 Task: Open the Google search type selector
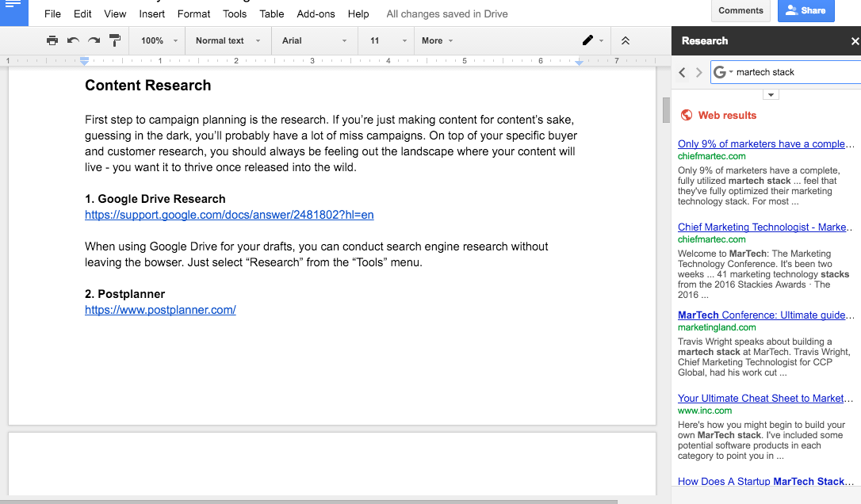723,72
